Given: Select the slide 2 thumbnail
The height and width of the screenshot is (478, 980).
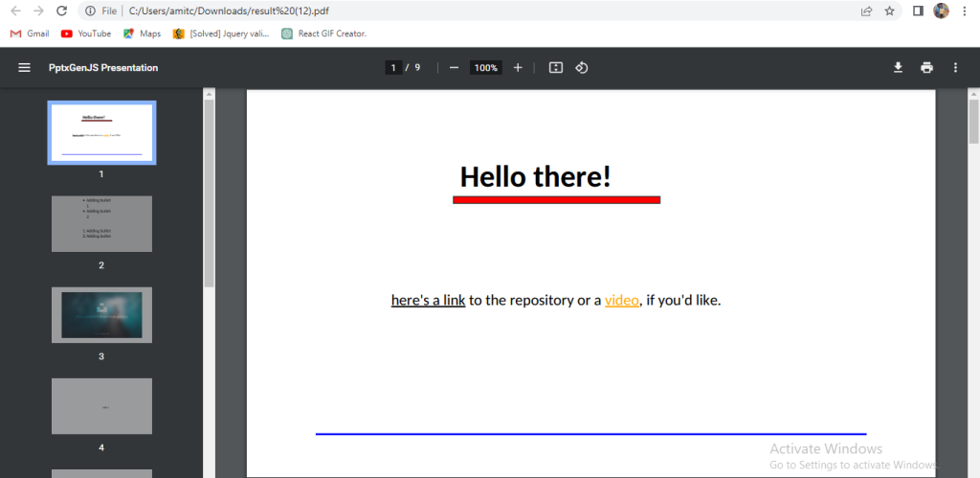Looking at the screenshot, I should (x=101, y=224).
